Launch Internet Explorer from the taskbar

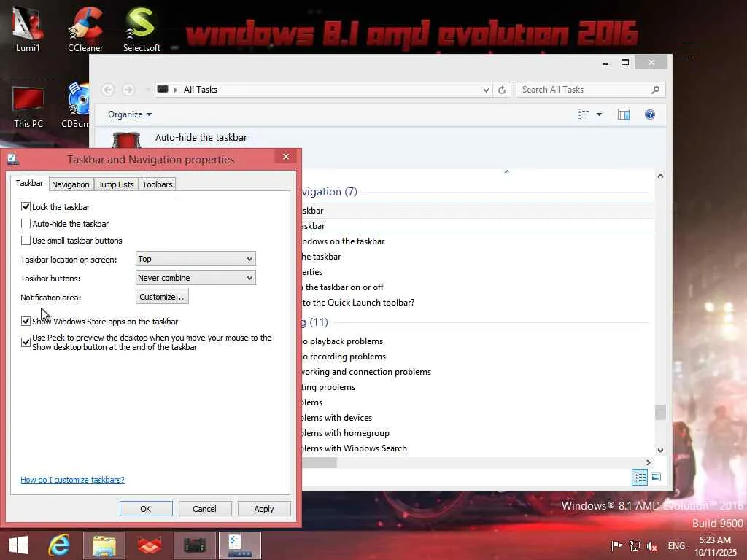pos(59,545)
